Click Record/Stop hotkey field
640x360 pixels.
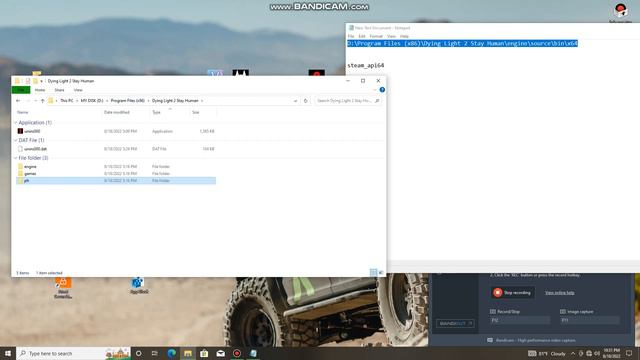[520, 320]
